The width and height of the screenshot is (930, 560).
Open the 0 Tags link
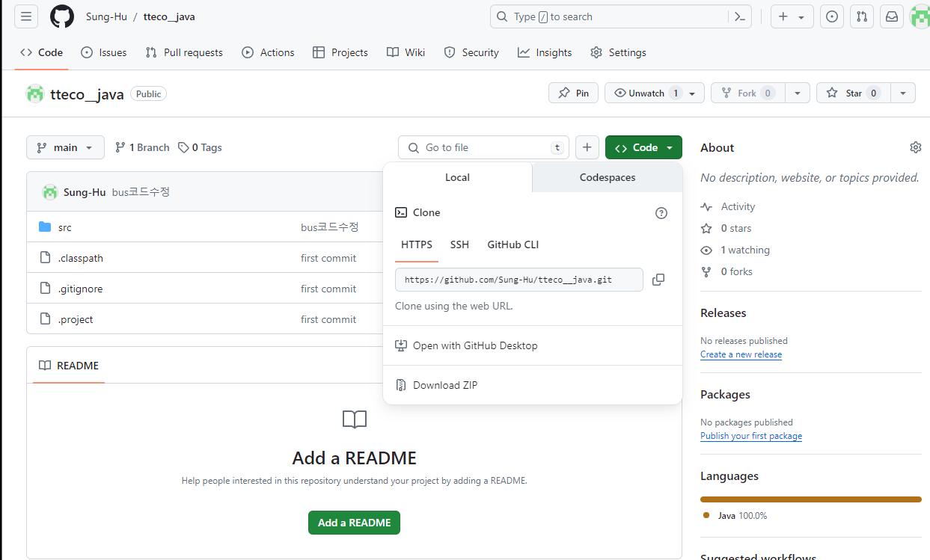pyautogui.click(x=200, y=147)
